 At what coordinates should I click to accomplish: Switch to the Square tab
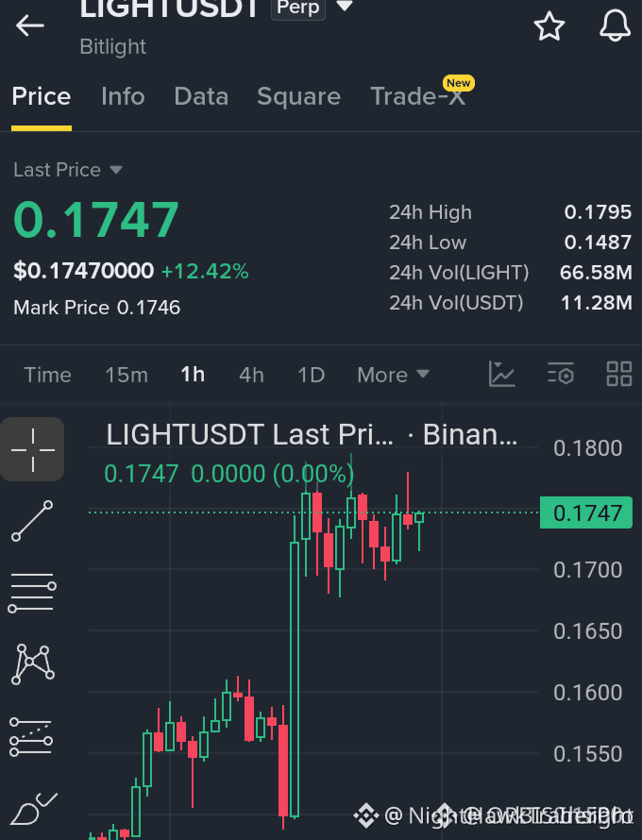pos(298,96)
